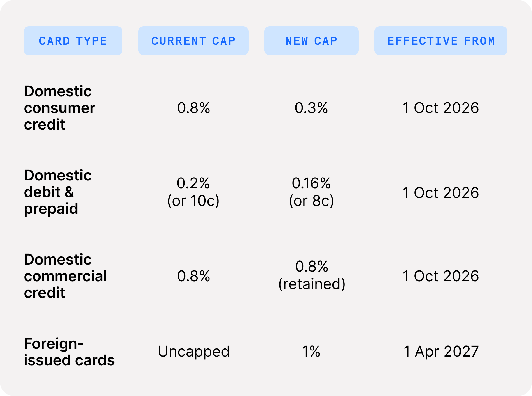Select the EFFECTIVE FROM header badge
The image size is (532, 396).
(441, 41)
